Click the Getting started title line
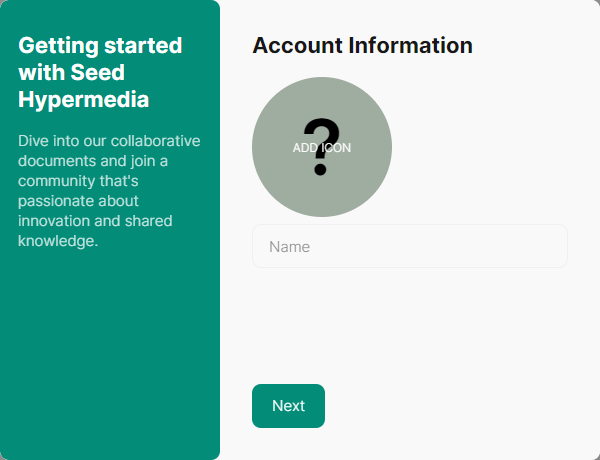This screenshot has width=600, height=460. click(x=100, y=46)
